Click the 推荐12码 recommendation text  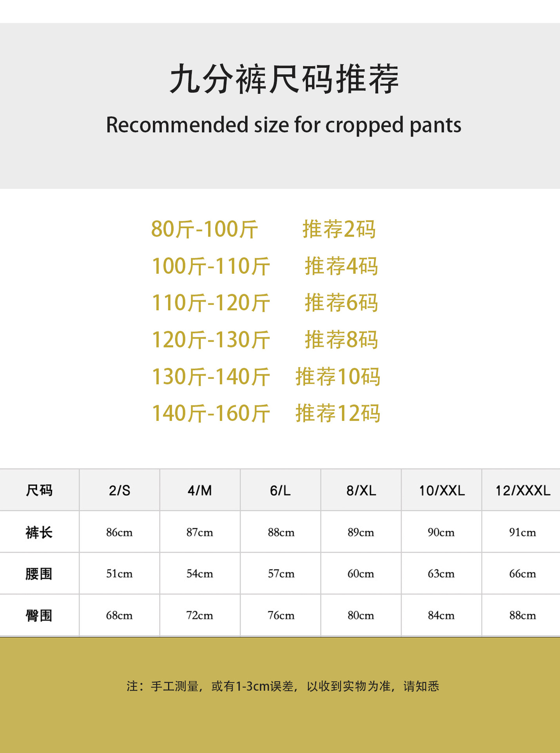coord(338,413)
